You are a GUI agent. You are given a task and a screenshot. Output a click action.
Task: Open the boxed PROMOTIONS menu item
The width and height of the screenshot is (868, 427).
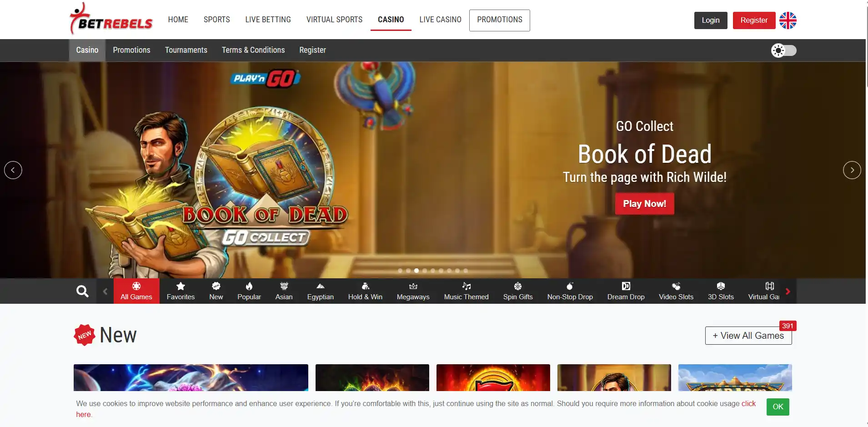point(500,20)
